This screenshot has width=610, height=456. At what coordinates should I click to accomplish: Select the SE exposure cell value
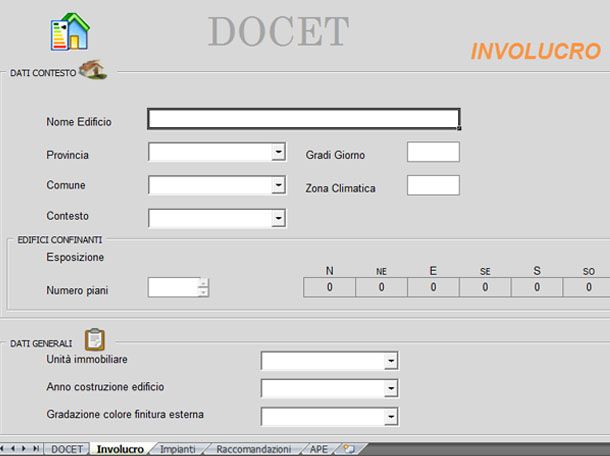coord(485,288)
